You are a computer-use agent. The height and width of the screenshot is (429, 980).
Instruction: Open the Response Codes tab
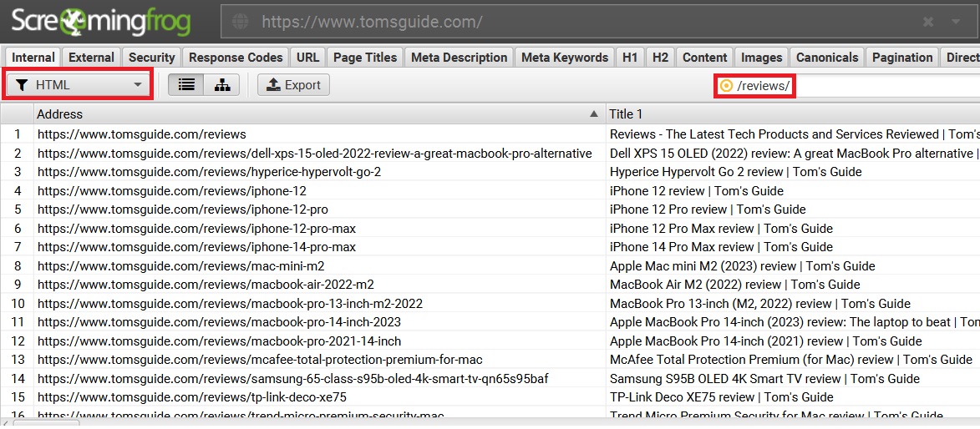pyautogui.click(x=236, y=58)
